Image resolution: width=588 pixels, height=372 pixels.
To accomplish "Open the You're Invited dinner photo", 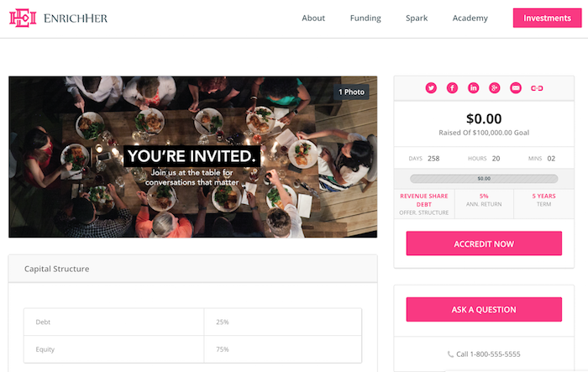I will (192, 157).
